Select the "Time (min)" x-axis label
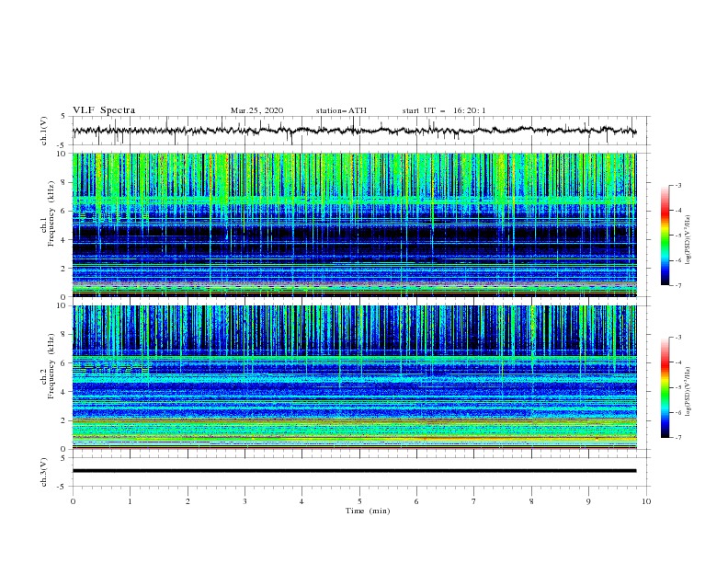This screenshot has width=728, height=563. point(368,511)
